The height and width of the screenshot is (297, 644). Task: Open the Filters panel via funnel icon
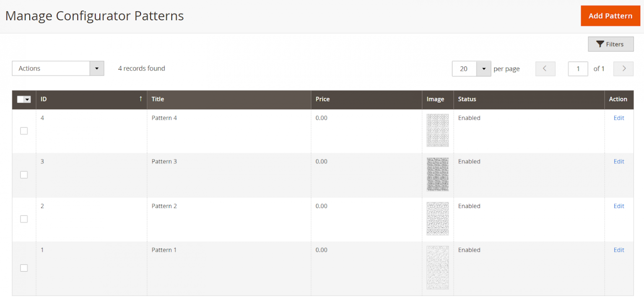tap(610, 44)
